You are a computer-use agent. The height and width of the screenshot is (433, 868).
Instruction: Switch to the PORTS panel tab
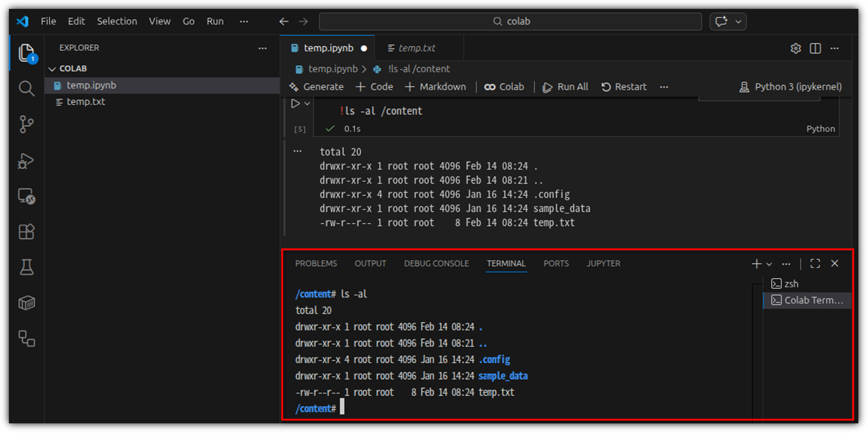pyautogui.click(x=556, y=264)
